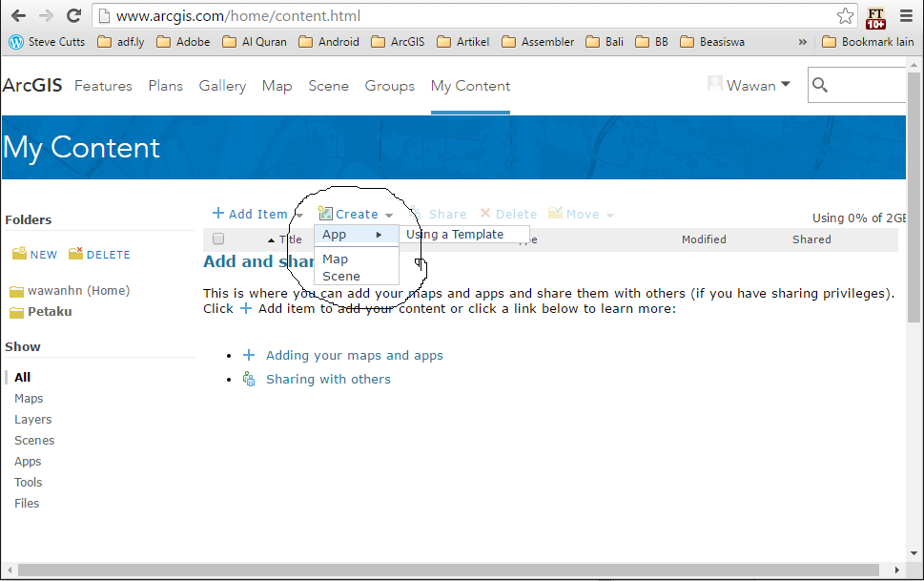Viewport: 924px width, 581px height.
Task: Expand the Move dropdown arrow
Action: click(610, 216)
